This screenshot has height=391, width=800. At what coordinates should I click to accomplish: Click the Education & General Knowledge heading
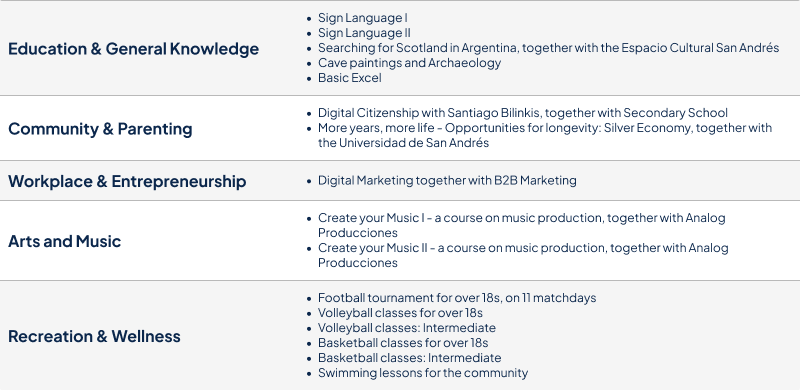coord(133,49)
